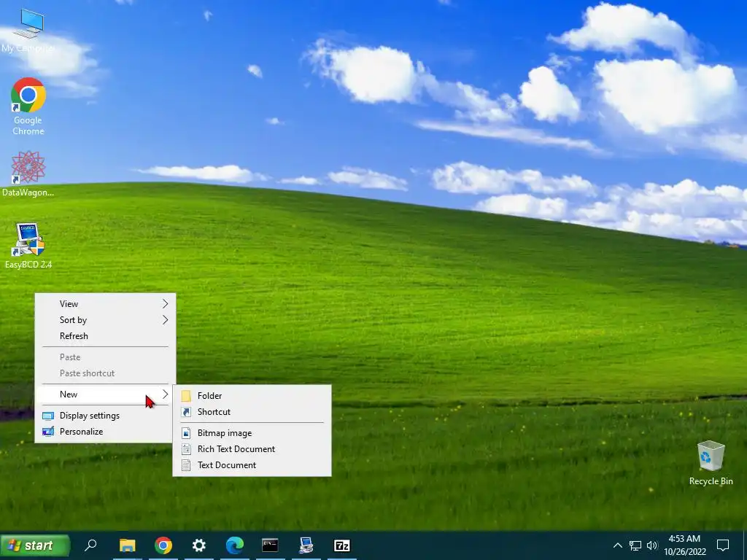747x560 pixels.
Task: Click the Bitmap image file icon
Action: 186,433
